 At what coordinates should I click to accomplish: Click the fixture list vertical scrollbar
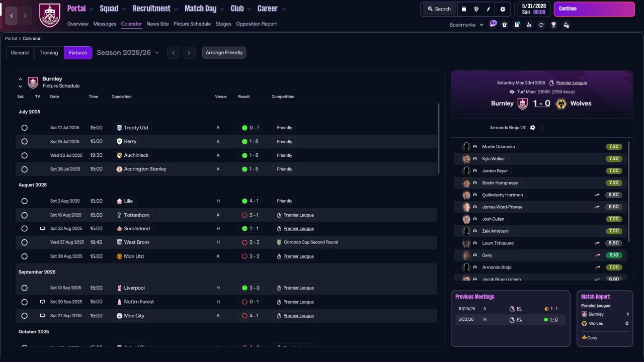click(x=439, y=139)
